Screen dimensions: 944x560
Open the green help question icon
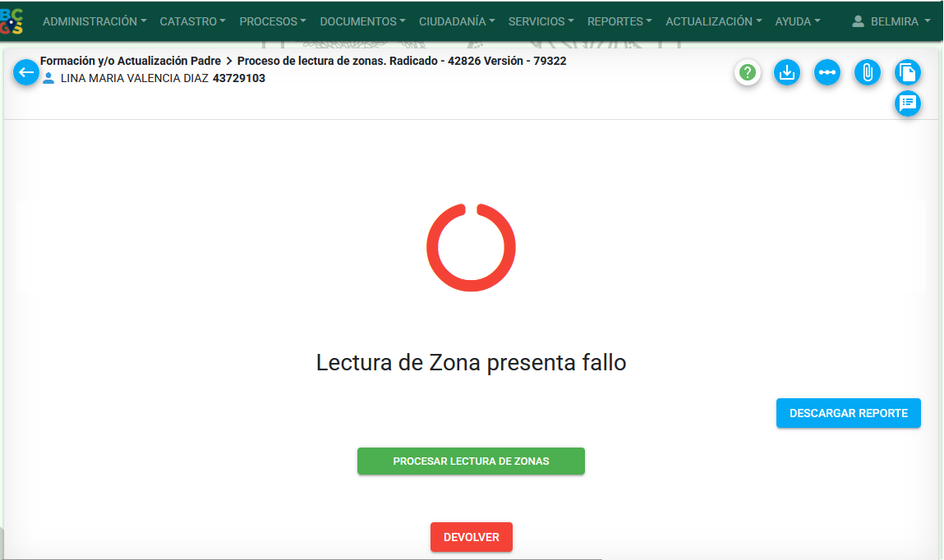[747, 72]
